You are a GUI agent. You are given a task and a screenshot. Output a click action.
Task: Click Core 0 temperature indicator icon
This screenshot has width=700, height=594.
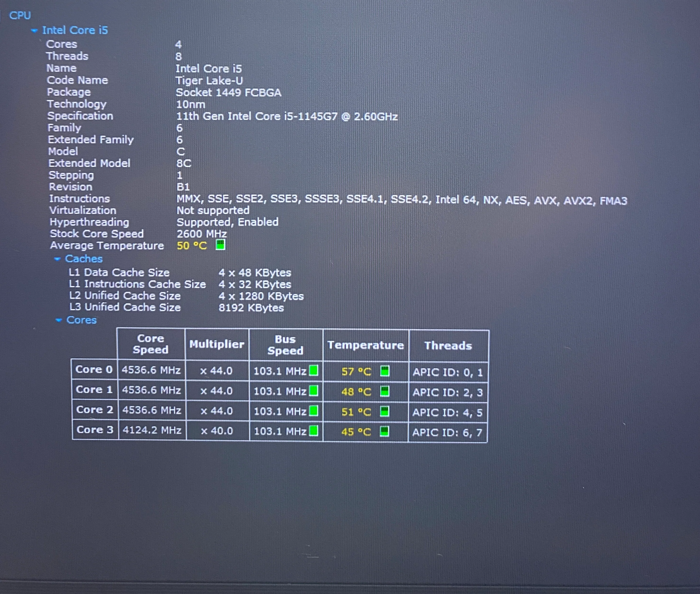[385, 371]
